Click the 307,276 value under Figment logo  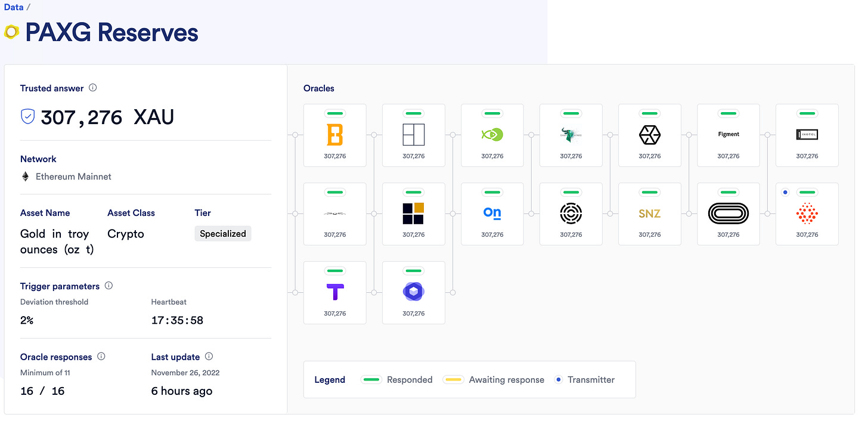click(728, 156)
